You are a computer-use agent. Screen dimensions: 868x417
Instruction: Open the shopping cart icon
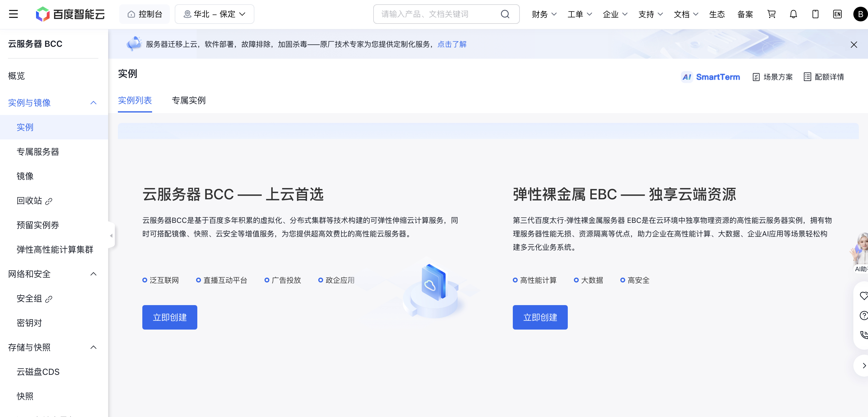[771, 14]
